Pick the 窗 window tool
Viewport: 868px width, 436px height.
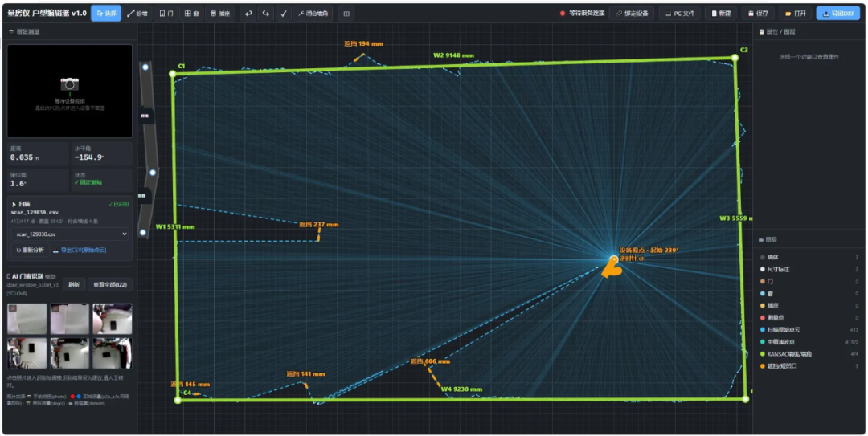[191, 14]
